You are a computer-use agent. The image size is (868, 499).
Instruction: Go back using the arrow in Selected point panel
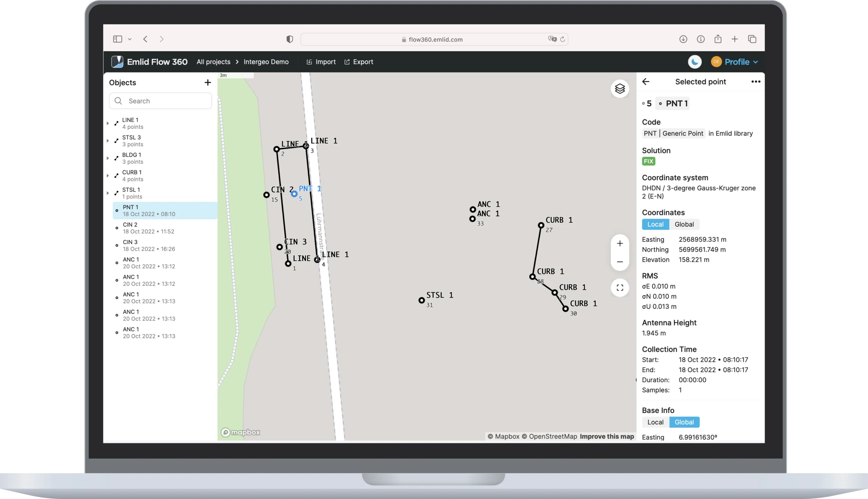tap(647, 81)
